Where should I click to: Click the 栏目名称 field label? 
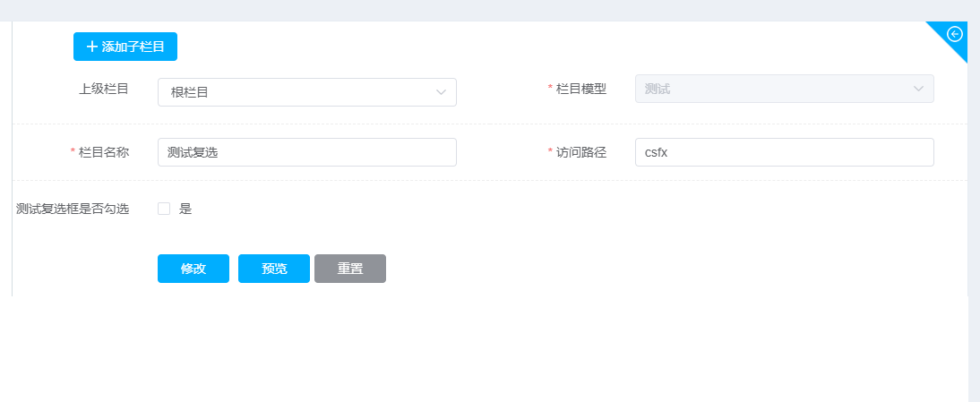pos(104,152)
